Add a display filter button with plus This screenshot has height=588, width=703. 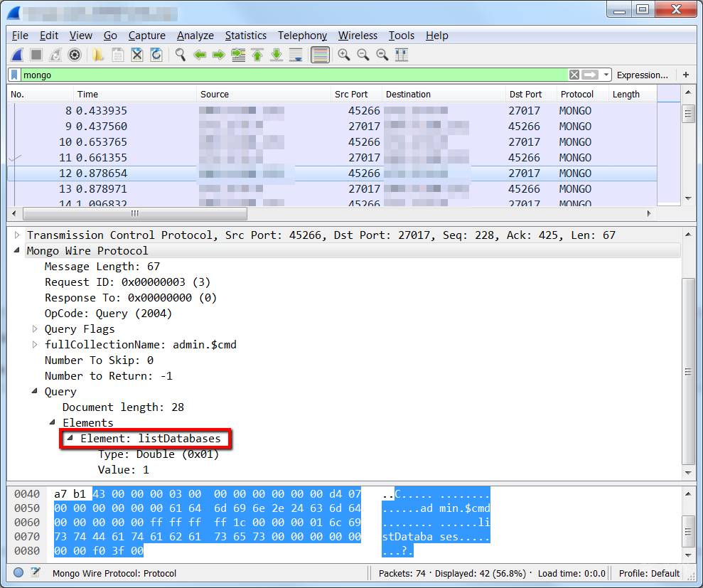point(686,75)
